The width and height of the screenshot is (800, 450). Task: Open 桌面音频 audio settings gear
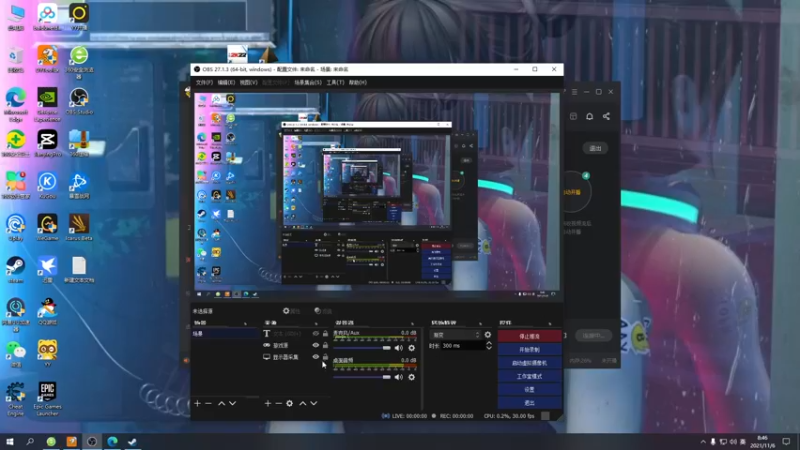(412, 377)
